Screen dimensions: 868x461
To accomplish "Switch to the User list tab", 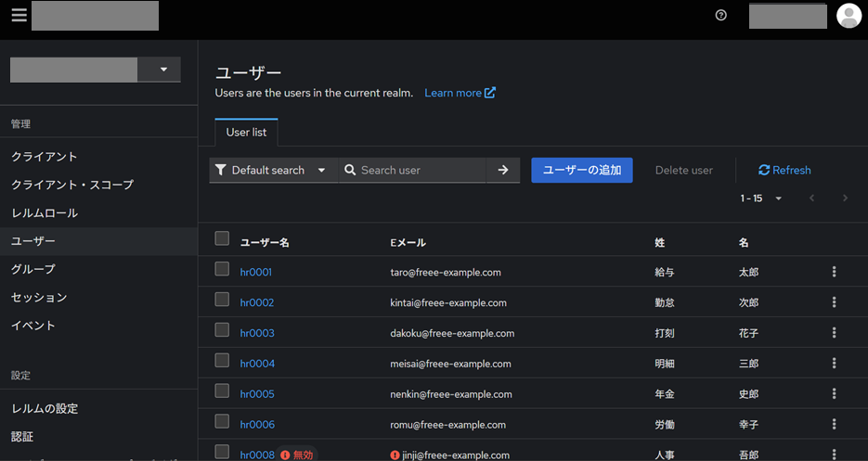I will (246, 133).
